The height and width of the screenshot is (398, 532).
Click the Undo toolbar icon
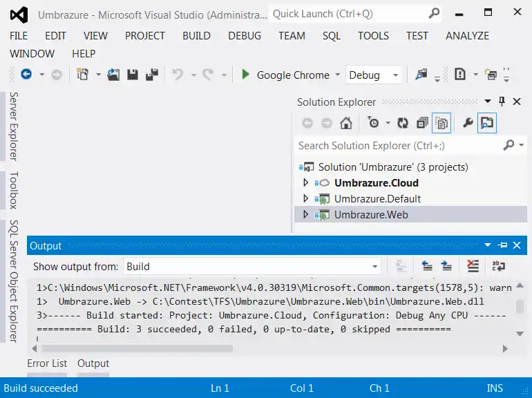tap(178, 75)
